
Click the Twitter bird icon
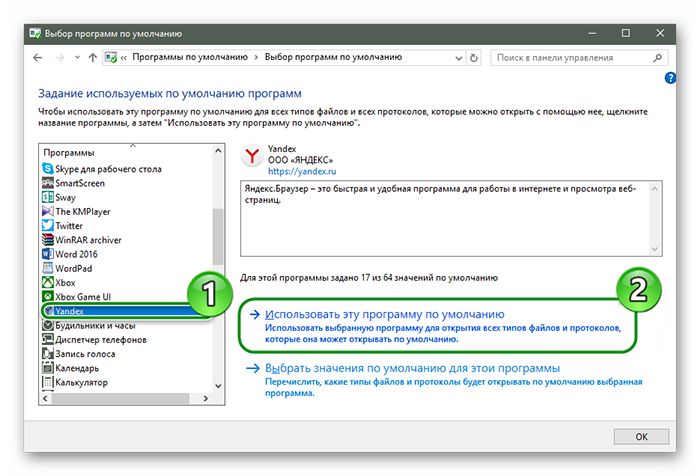[x=47, y=225]
